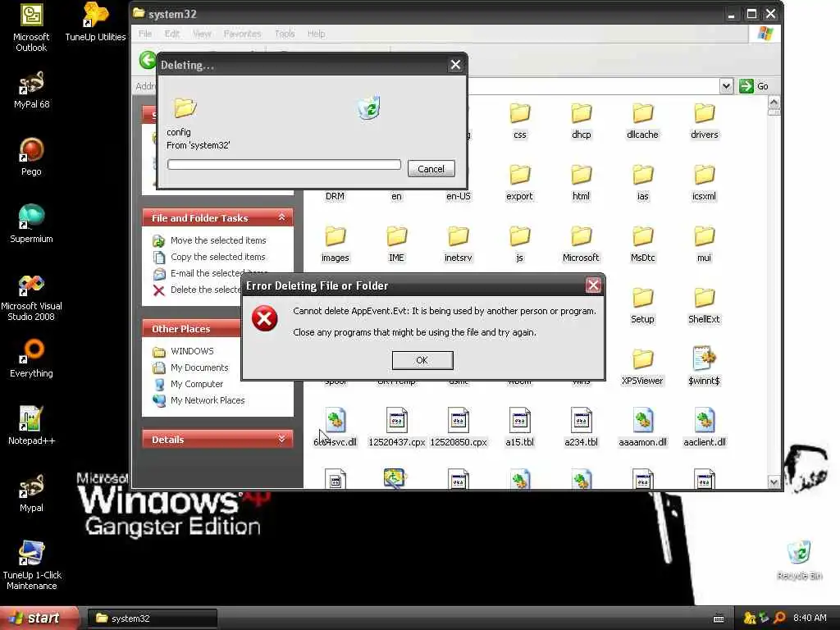840x630 pixels.
Task: Select the ias folder
Action: (x=642, y=183)
